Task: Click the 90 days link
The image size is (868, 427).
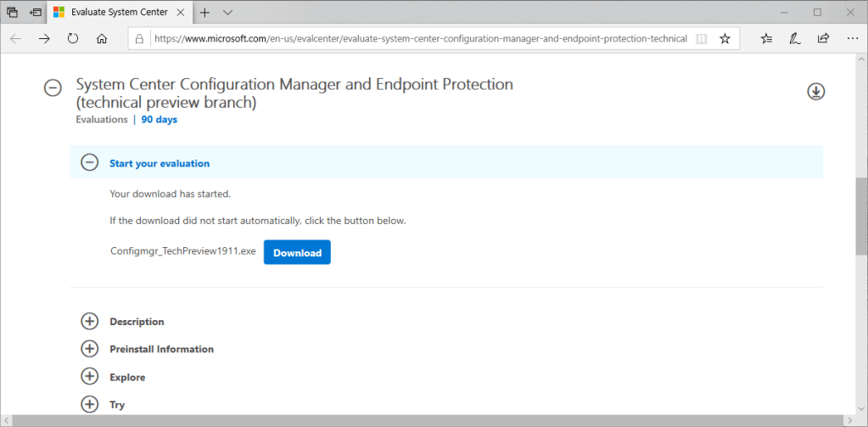Action: [x=160, y=120]
